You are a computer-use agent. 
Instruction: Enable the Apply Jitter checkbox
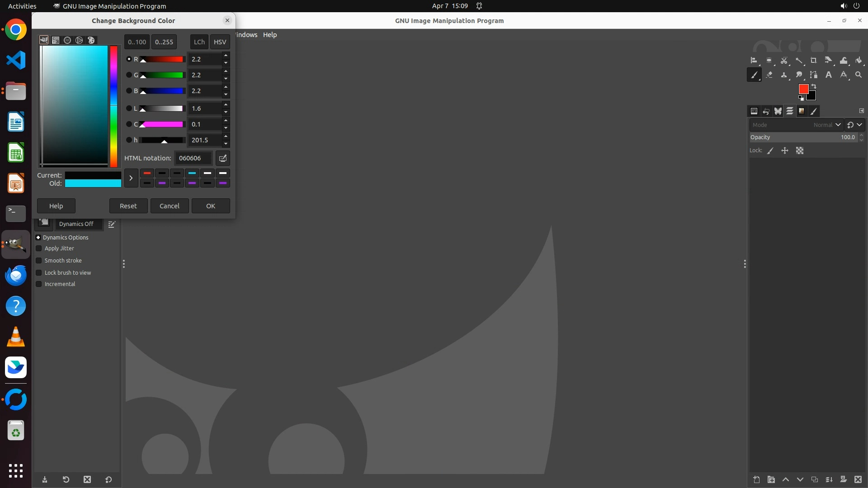tap(39, 249)
